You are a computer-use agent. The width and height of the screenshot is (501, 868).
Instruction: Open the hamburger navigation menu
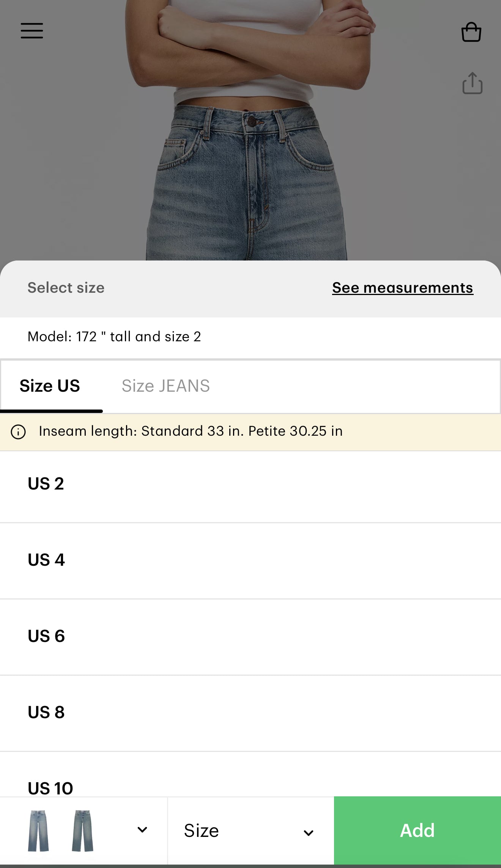[32, 31]
